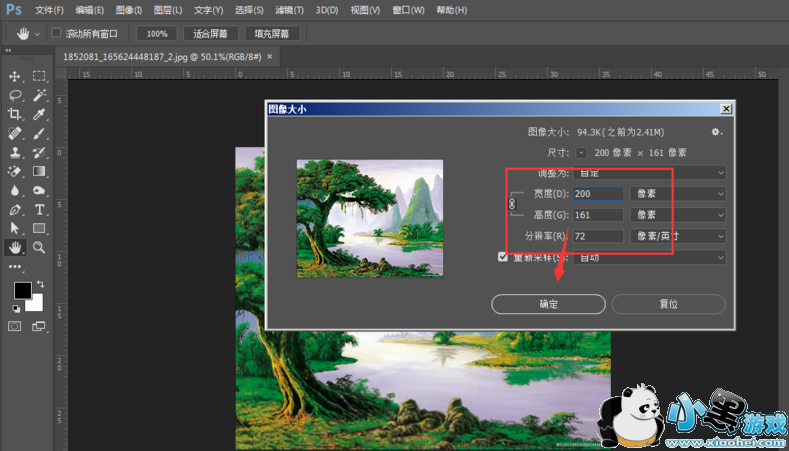789x451 pixels.
Task: Select the Path Selection tool
Action: 15,228
